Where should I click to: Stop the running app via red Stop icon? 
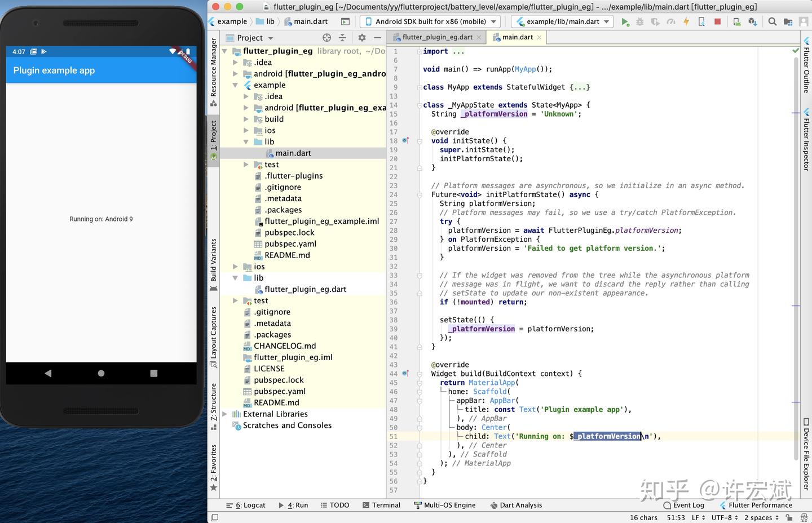(x=717, y=21)
